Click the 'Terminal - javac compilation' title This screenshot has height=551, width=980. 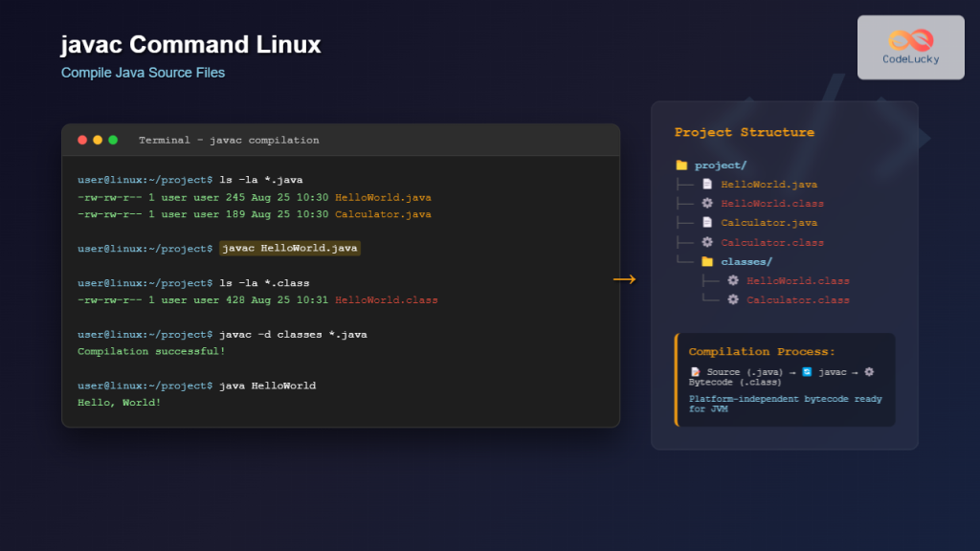[x=229, y=141]
